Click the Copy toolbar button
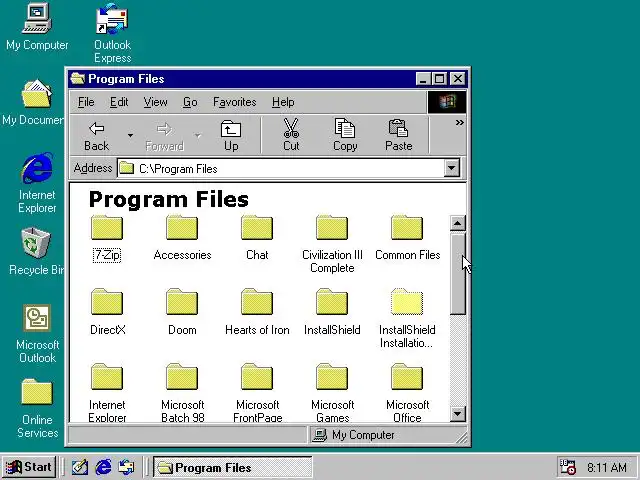Image resolution: width=640 pixels, height=480 pixels. pos(345,136)
